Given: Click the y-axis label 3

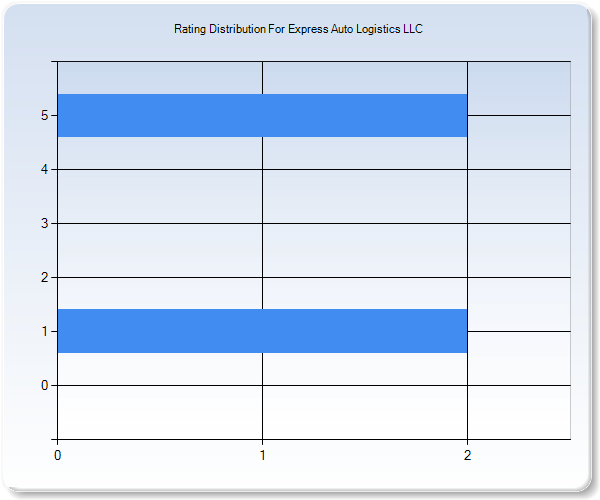Looking at the screenshot, I should coord(45,223).
